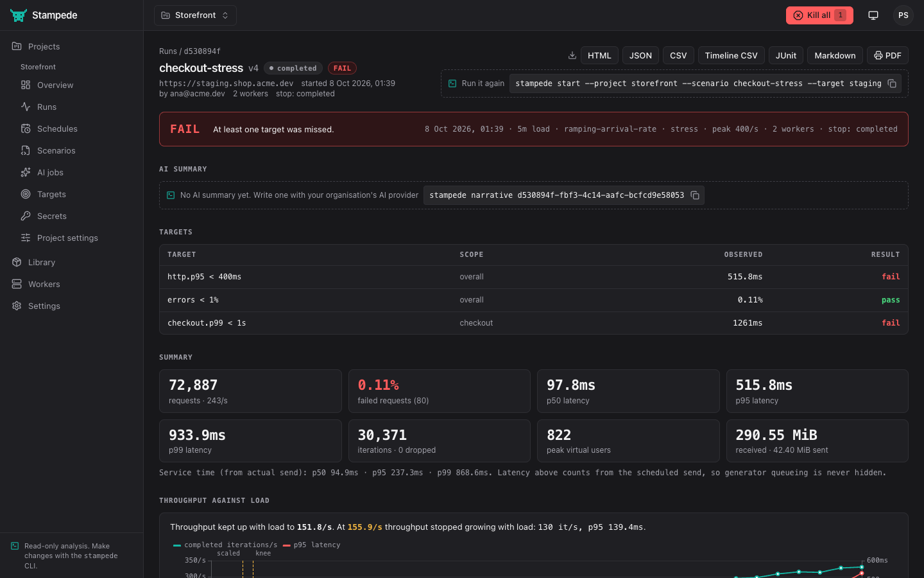
Task: Click the 72,887 requests summary card
Action: [250, 391]
